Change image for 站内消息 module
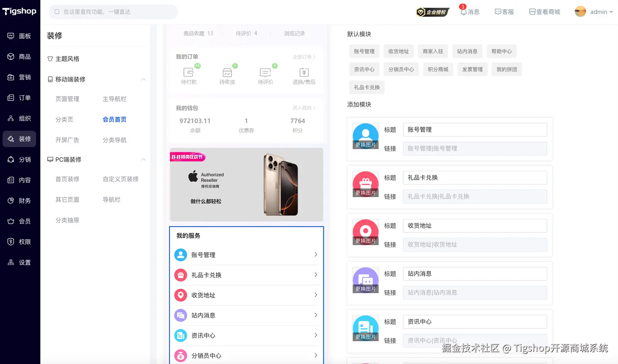618x364 pixels. (365, 289)
